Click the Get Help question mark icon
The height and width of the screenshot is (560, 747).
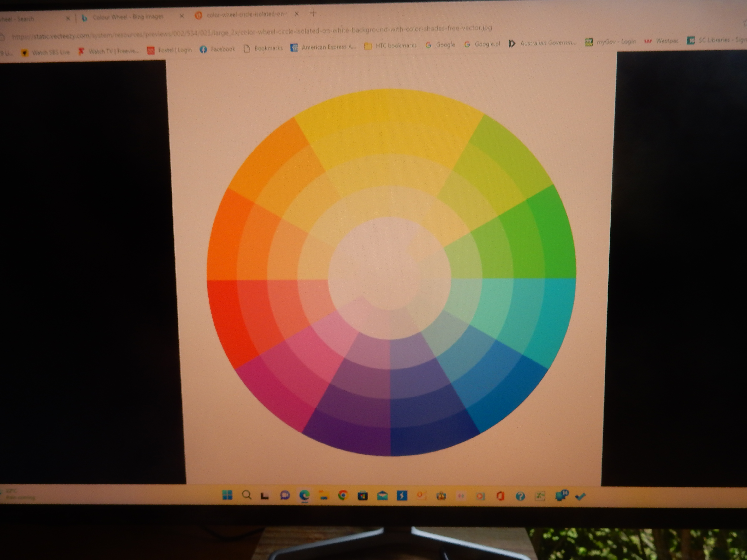[520, 496]
